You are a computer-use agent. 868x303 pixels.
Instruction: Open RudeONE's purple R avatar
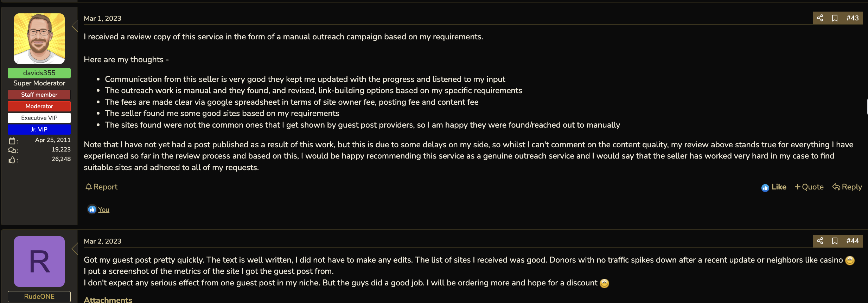click(x=39, y=262)
